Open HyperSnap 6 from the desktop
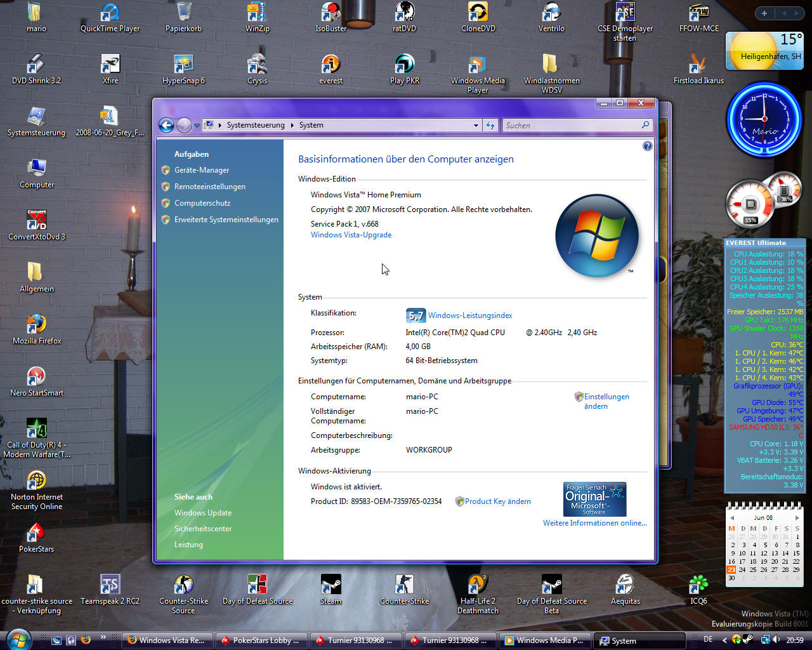The image size is (812, 650). (x=183, y=69)
